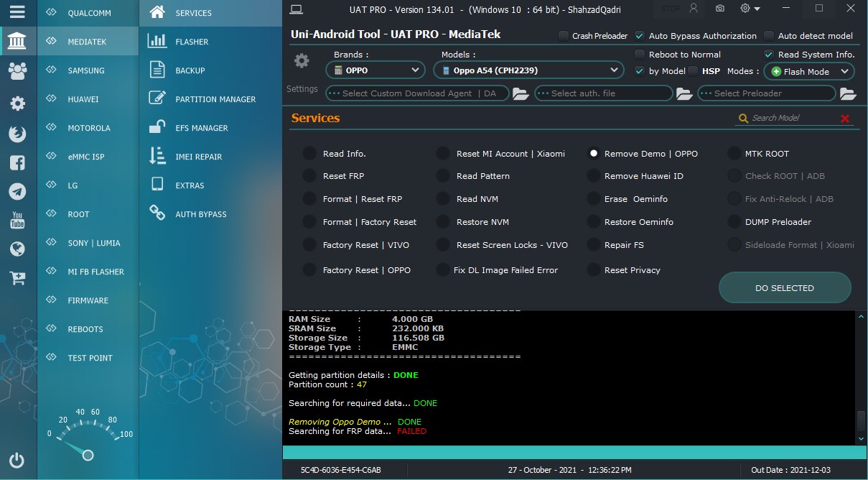Viewport: 868px width, 480px height.
Task: Toggle Auto Bypass Authorization checkbox
Action: click(x=640, y=36)
